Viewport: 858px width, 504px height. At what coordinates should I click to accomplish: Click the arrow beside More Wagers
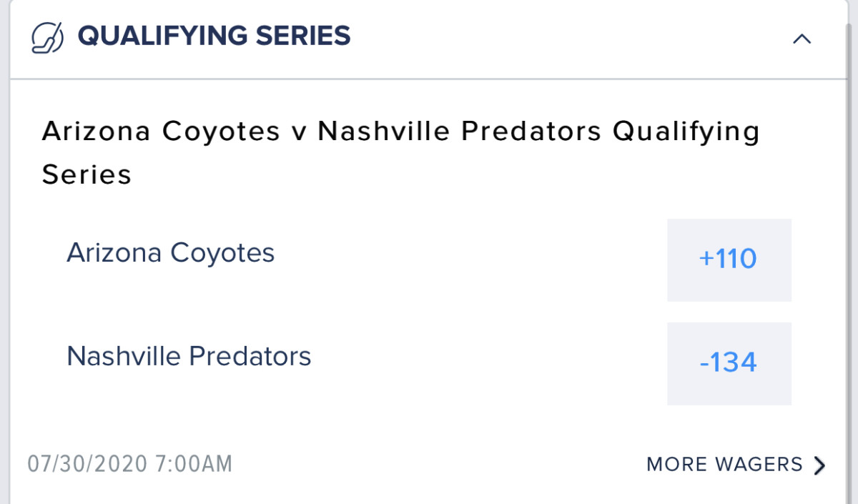pos(819,465)
